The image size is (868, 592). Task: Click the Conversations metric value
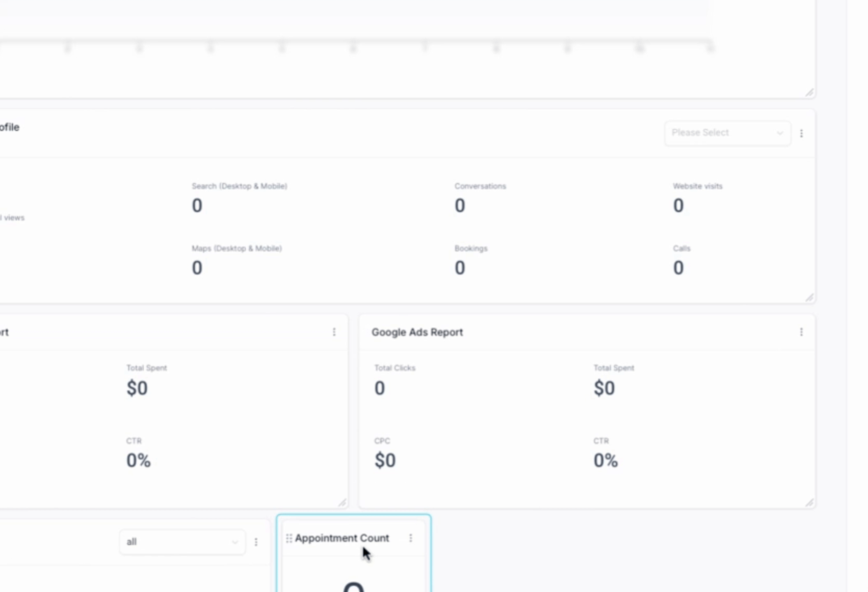tap(459, 206)
